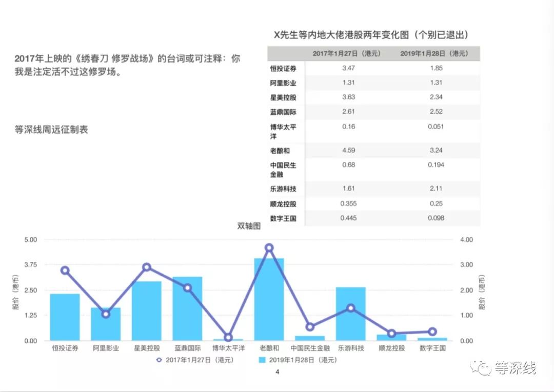The height and width of the screenshot is (392, 554).
Task: Click legend circle marker for 2017年1月27日
Action: click(x=159, y=360)
